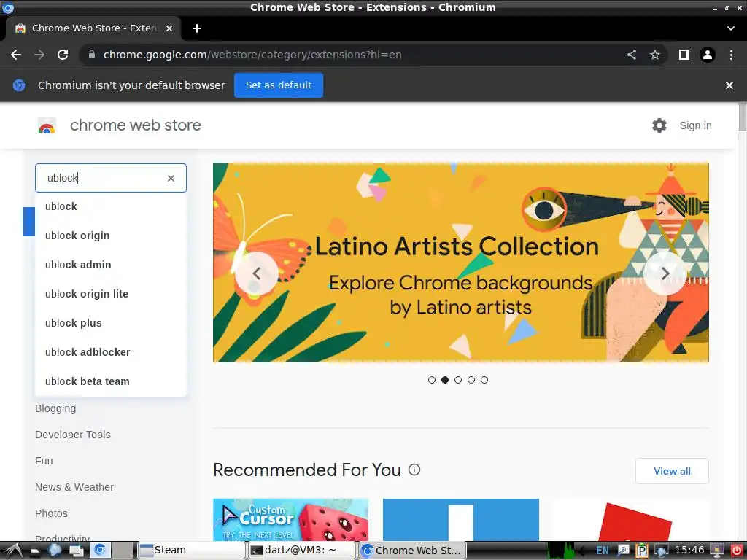Viewport: 747px width, 560px height.
Task: Open the Fun category
Action: pyautogui.click(x=44, y=461)
